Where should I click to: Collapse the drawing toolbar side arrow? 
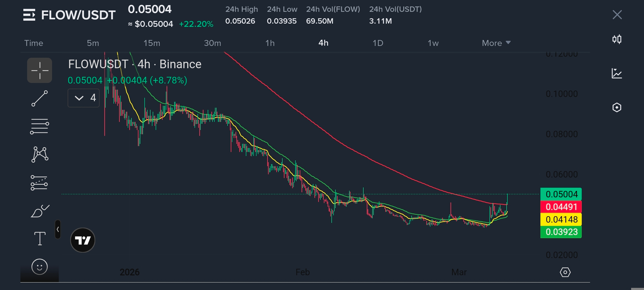58,229
